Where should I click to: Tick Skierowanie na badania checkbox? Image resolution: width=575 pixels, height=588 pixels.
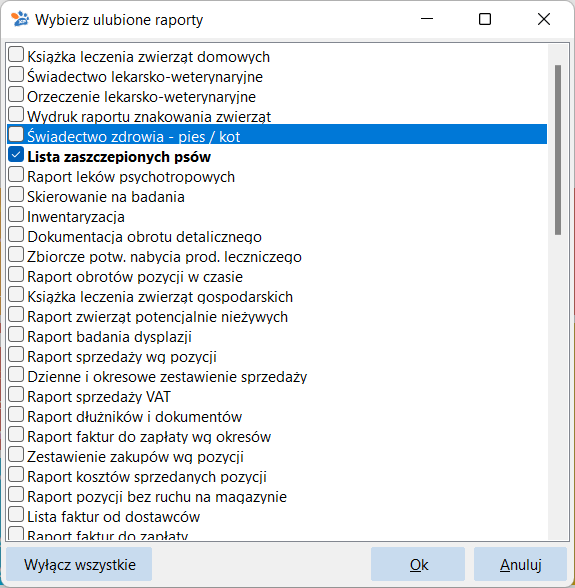(x=16, y=194)
